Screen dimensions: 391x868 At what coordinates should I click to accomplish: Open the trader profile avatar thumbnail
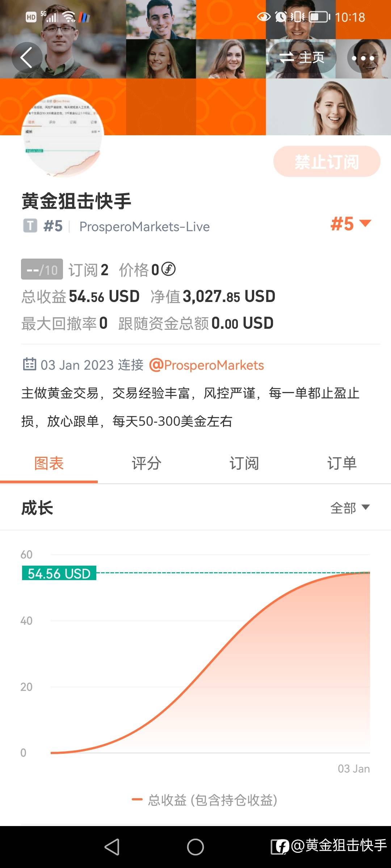click(63, 136)
